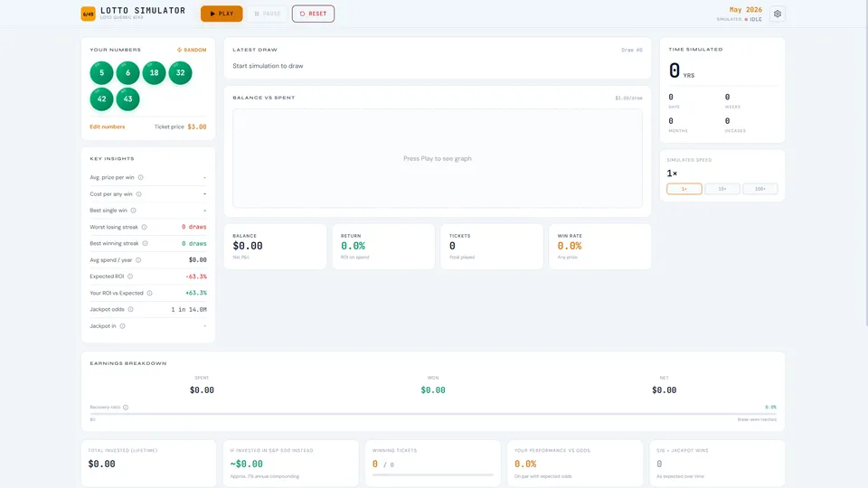Click the number 32 ball
This screenshot has width=868, height=488.
click(x=181, y=73)
